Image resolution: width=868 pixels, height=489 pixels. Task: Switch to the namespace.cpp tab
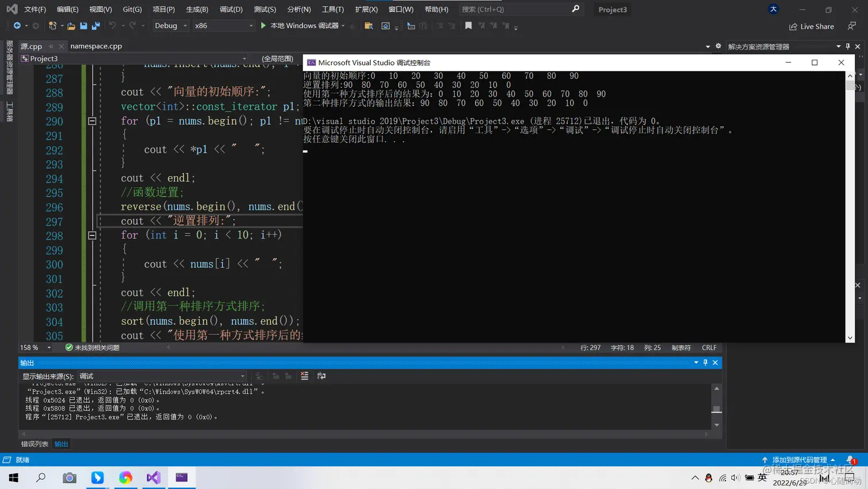(x=96, y=47)
